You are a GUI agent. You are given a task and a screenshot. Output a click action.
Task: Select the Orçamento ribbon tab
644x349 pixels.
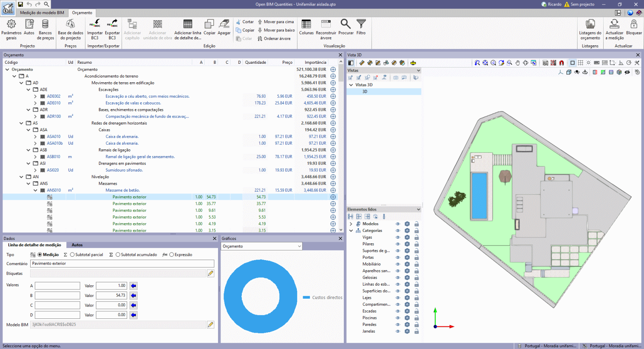click(82, 13)
